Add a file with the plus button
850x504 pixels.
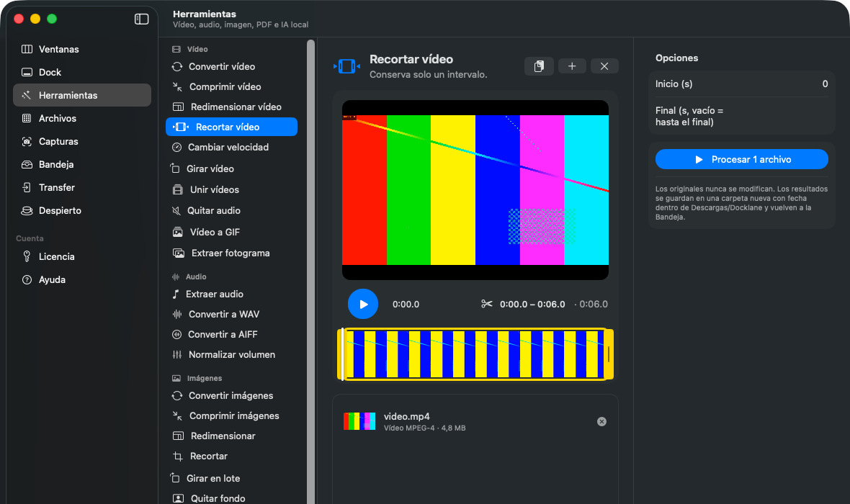coord(572,66)
